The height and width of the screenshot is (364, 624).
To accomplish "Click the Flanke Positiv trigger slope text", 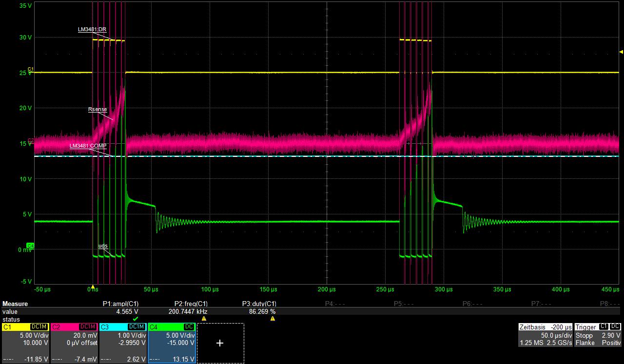I will pyautogui.click(x=598, y=343).
